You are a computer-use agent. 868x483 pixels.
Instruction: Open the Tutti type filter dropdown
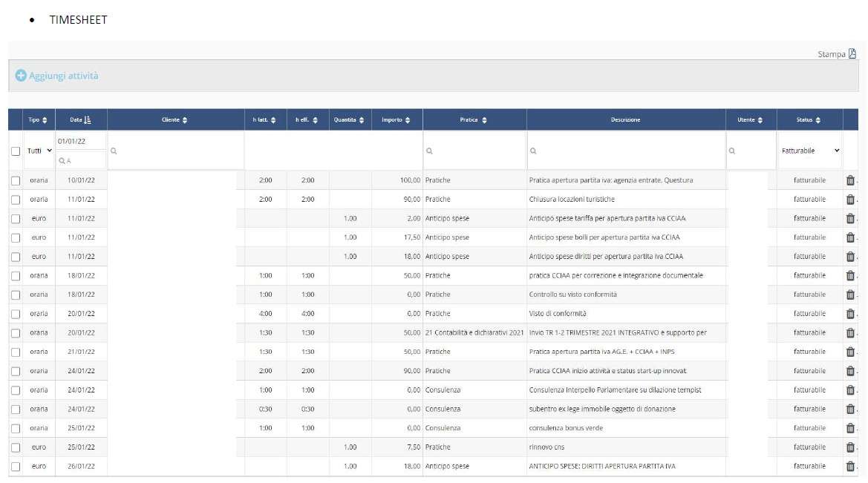[x=39, y=151]
